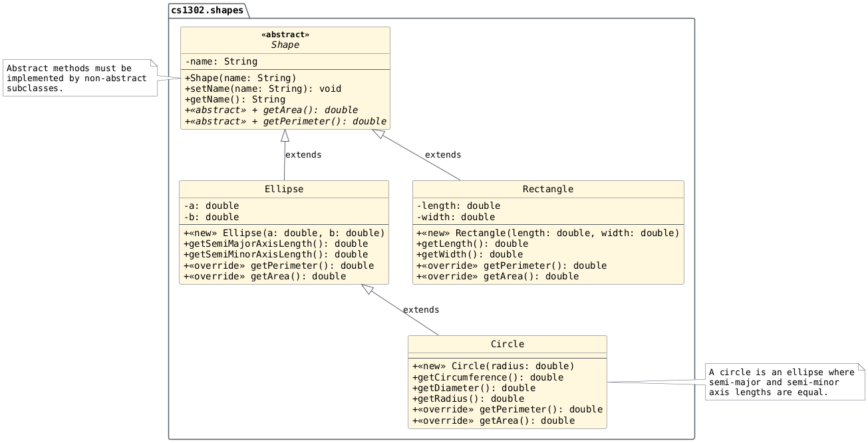Click the "-name: String" field in Shape
The image size is (868, 443).
(221, 62)
